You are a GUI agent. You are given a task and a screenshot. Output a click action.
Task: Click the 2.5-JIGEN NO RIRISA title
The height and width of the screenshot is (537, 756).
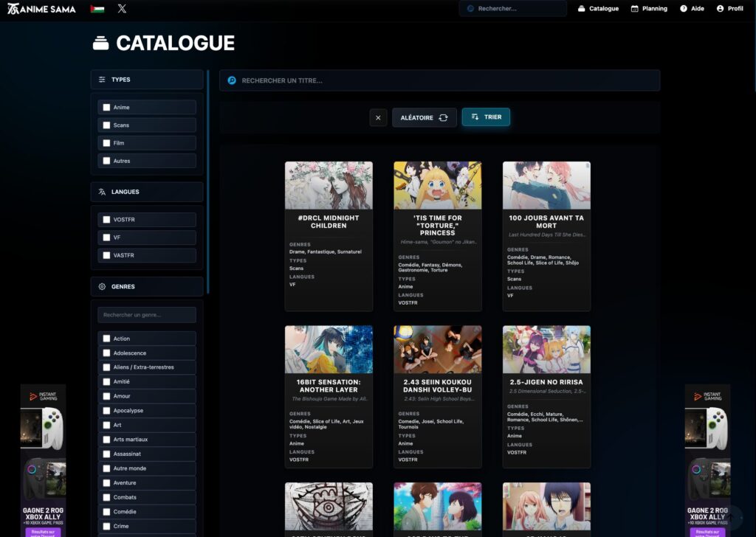[x=546, y=382]
